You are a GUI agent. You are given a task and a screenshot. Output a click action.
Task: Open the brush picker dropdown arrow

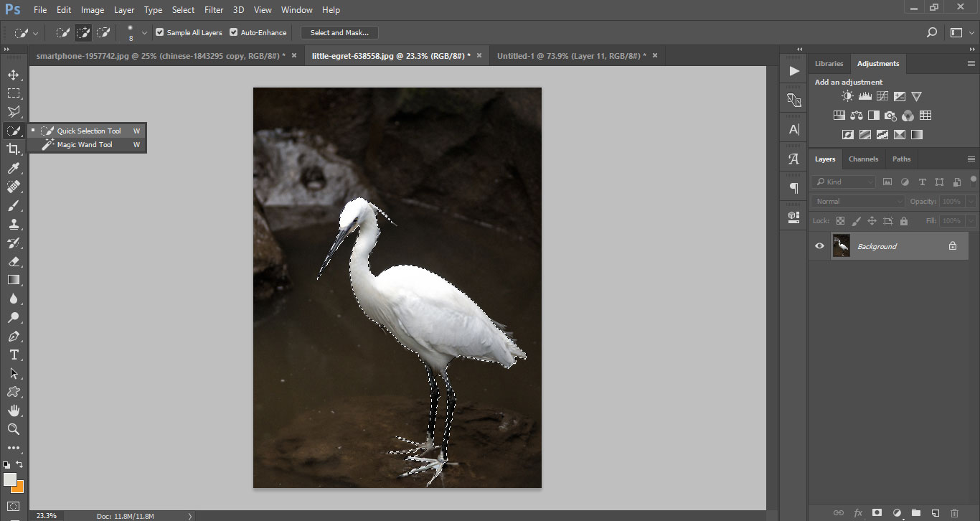[x=145, y=32]
